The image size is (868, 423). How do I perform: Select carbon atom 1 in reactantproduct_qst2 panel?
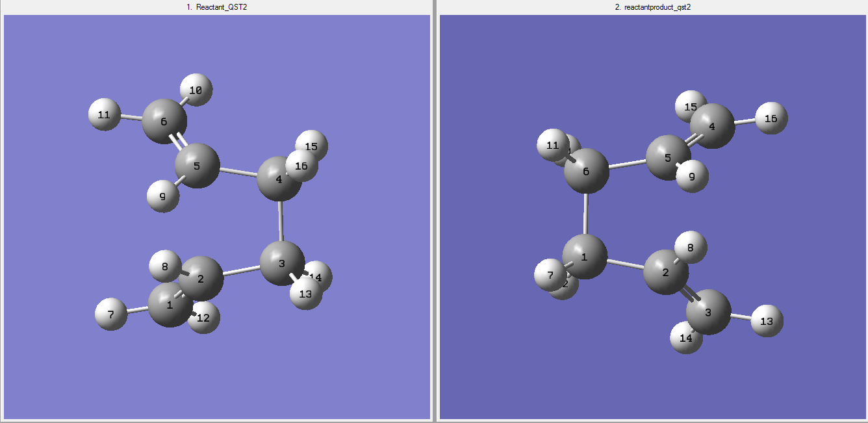tap(585, 257)
